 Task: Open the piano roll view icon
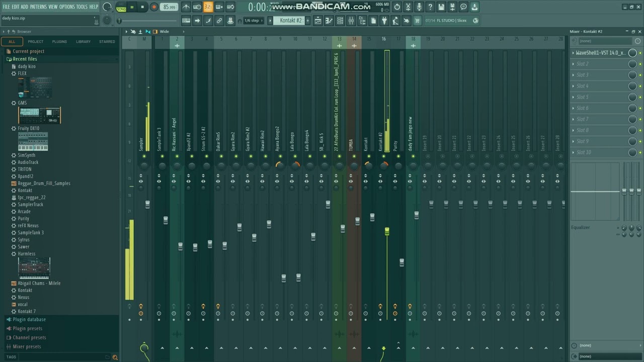(x=329, y=21)
